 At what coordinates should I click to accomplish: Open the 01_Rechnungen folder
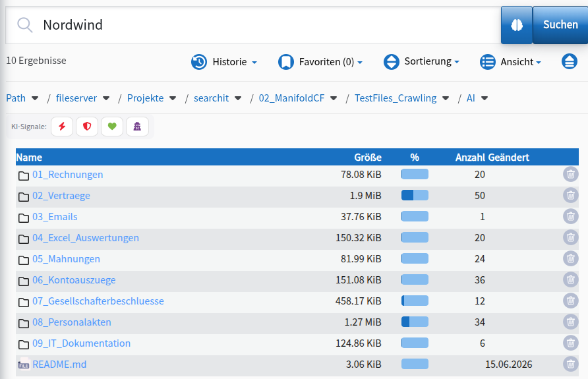point(67,175)
